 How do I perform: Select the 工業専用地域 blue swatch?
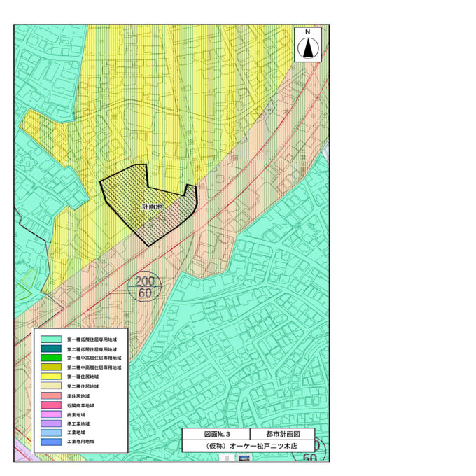click(x=51, y=442)
